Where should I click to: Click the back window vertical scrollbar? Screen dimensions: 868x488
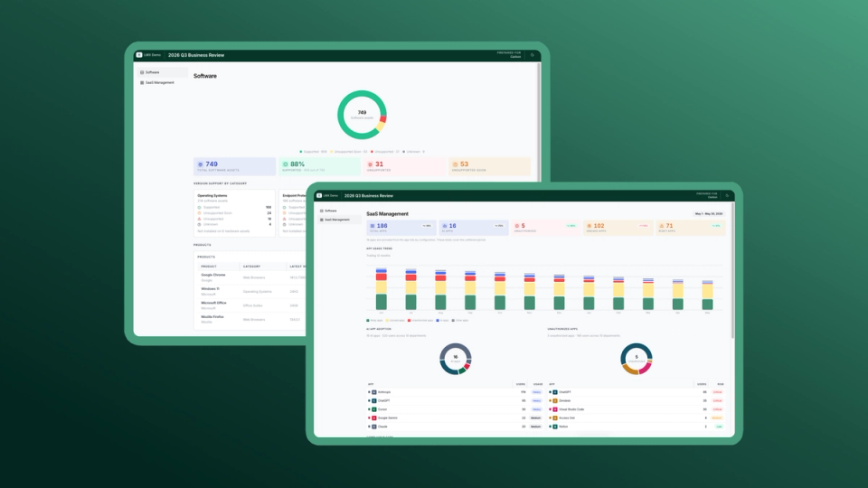pos(539,122)
